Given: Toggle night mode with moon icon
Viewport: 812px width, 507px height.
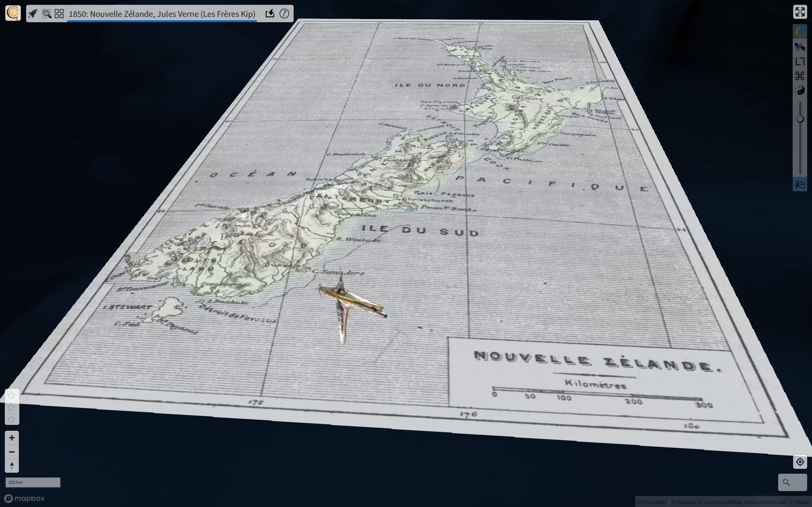Looking at the screenshot, I should (800, 32).
